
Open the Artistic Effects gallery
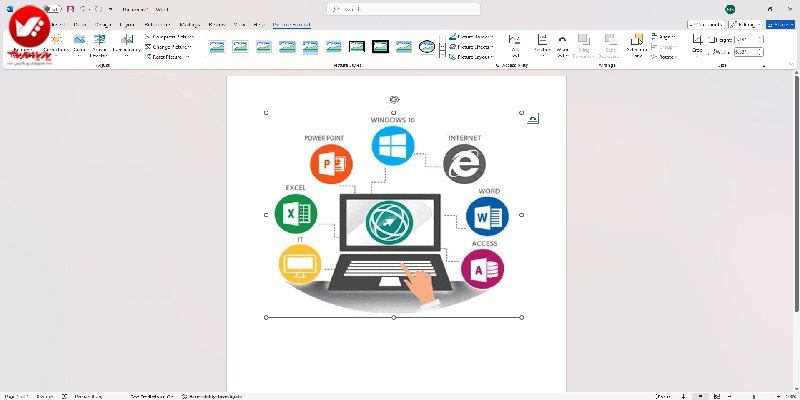99,45
